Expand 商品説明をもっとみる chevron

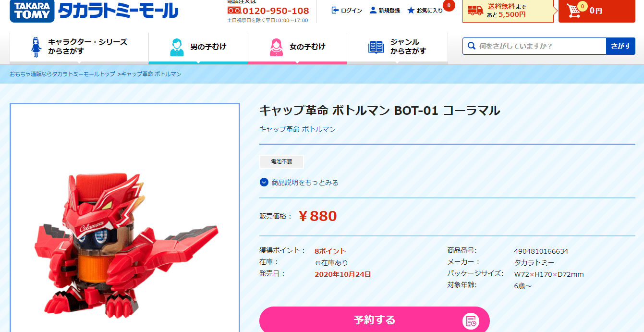point(264,182)
